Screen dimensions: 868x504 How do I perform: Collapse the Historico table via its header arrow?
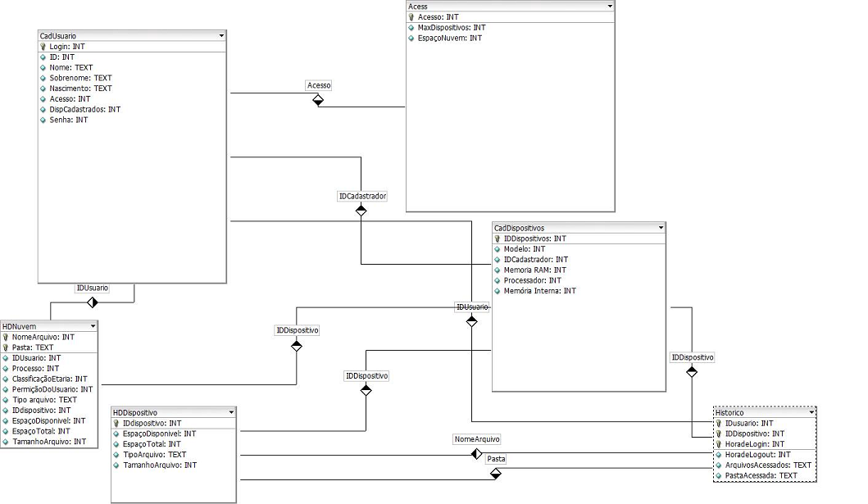[811, 412]
